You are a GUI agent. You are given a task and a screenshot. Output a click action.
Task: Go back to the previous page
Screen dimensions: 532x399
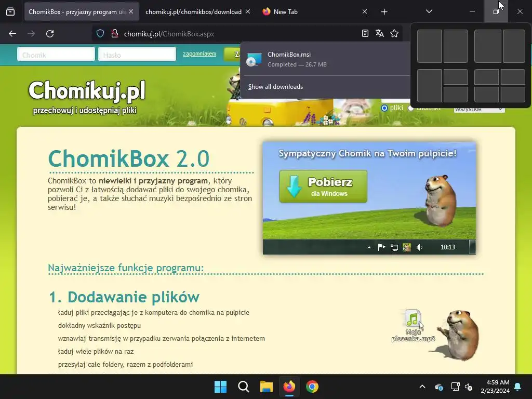12,34
